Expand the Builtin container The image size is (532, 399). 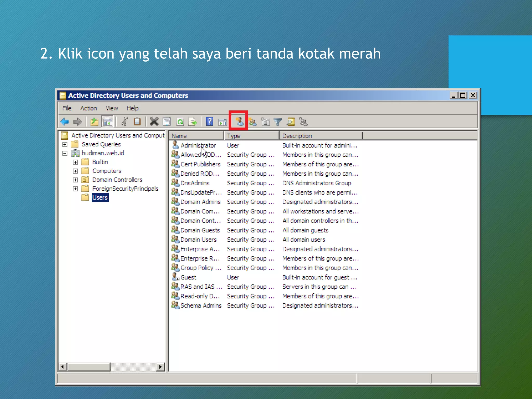pyautogui.click(x=75, y=162)
